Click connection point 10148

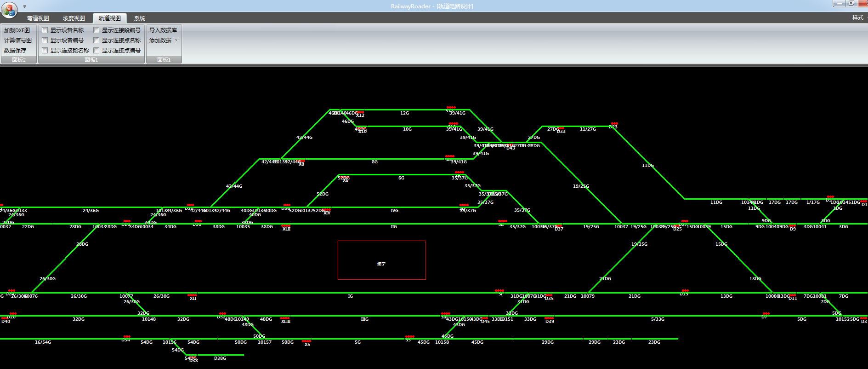[149, 319]
